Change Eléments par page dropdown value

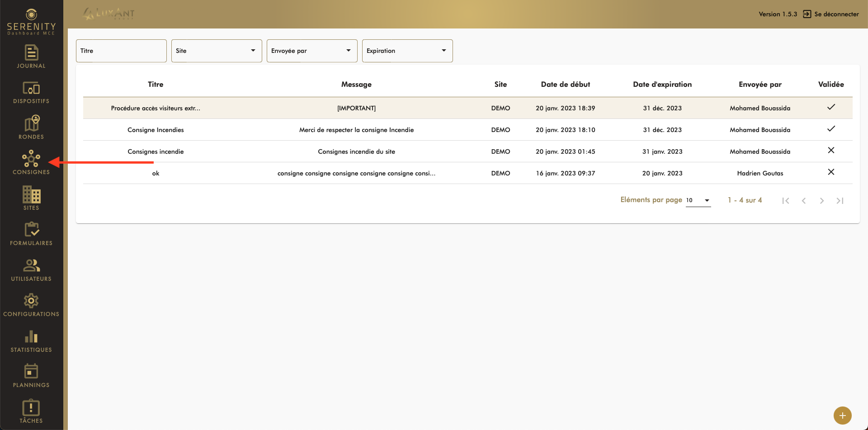(698, 200)
